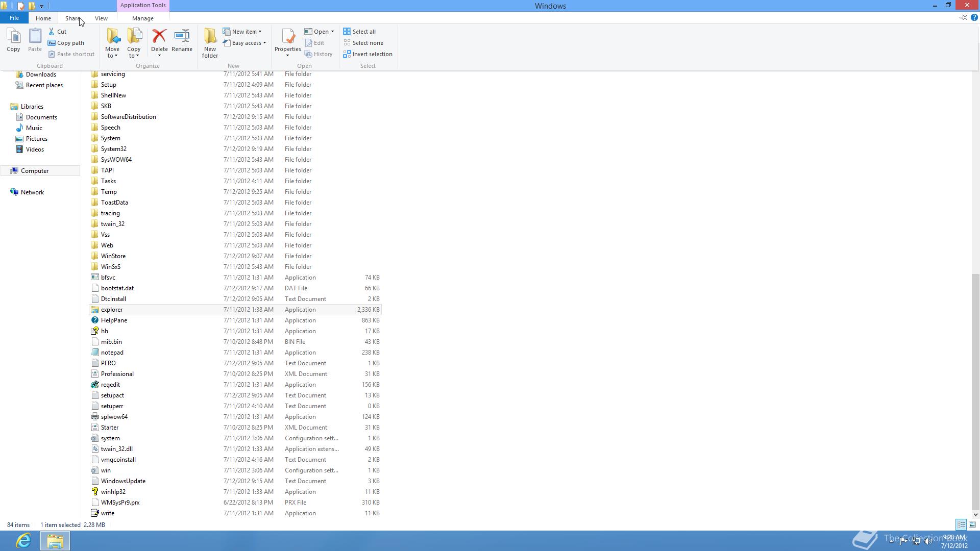Expand the Open button dropdown arrow
Screen dimensions: 980x551
(x=332, y=32)
